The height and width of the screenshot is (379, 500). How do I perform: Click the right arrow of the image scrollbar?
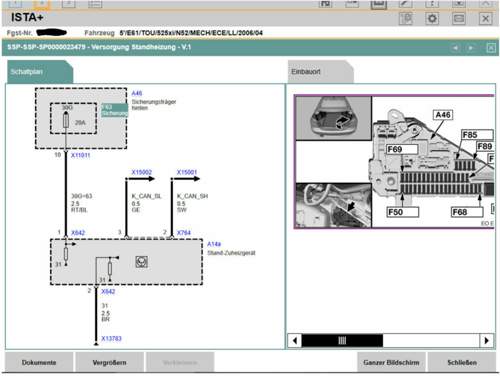click(487, 341)
